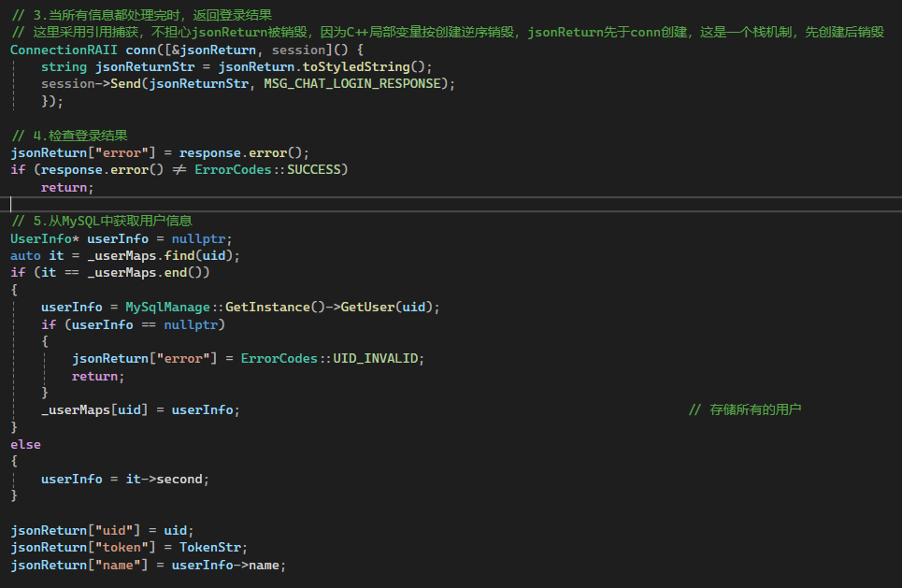The width and height of the screenshot is (902, 588).
Task: Click the 'return;' below the SUCCESS check
Action: pyautogui.click(x=67, y=188)
